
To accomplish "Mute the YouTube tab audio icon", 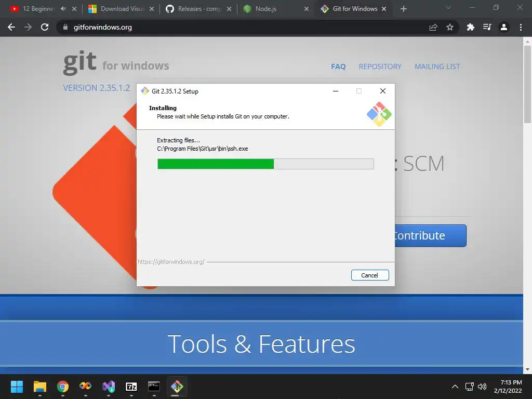I will (63, 9).
